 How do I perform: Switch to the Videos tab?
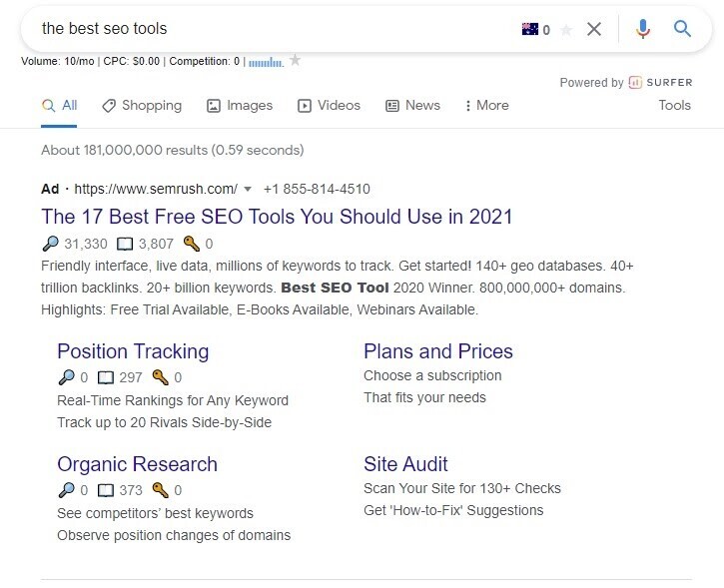pyautogui.click(x=329, y=105)
